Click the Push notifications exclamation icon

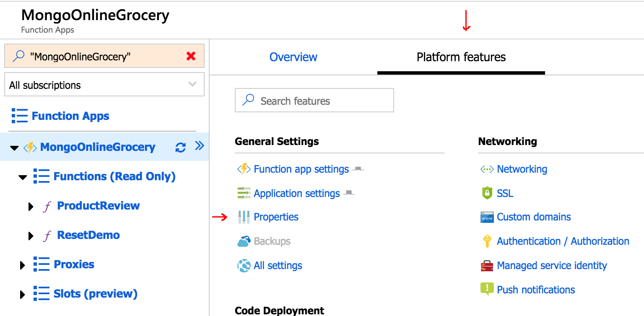pos(486,289)
